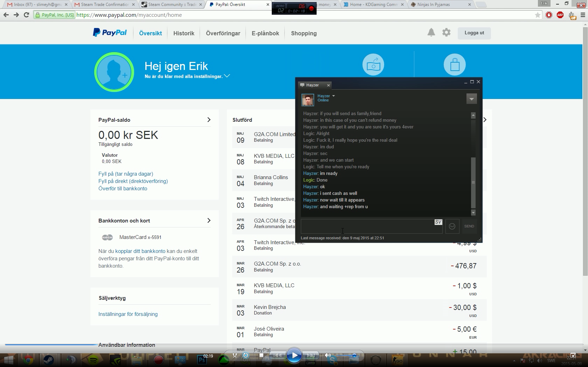
Task: Follow the 'Överför till bankkonto' link
Action: pos(123,189)
